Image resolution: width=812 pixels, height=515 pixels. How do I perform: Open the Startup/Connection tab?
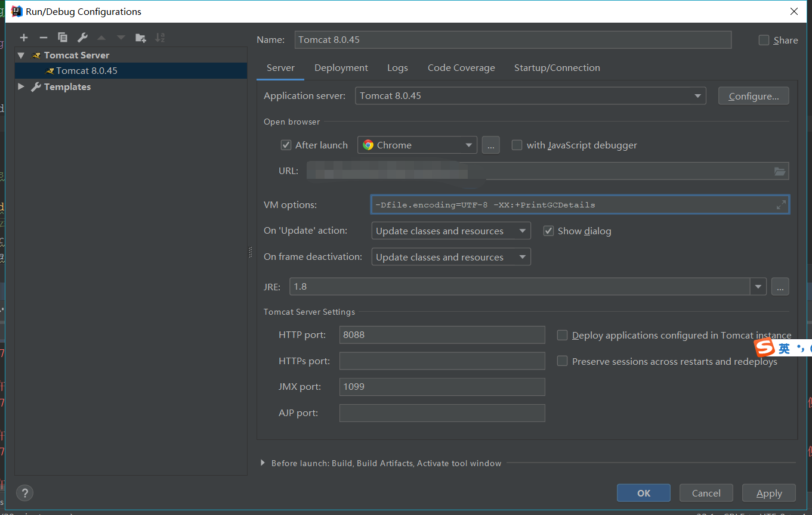click(557, 68)
